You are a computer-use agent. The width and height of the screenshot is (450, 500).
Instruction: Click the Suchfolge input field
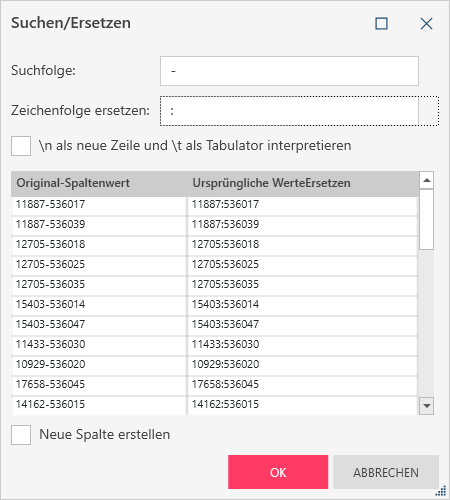(x=289, y=71)
